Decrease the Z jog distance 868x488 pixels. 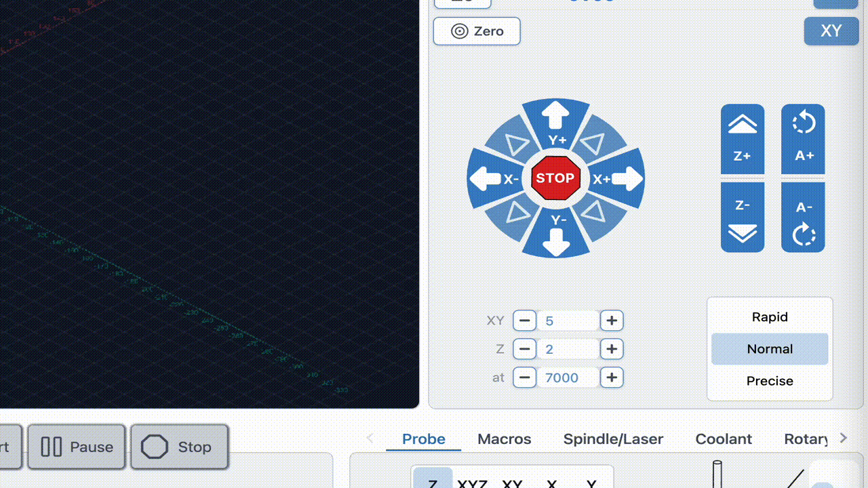tap(524, 349)
